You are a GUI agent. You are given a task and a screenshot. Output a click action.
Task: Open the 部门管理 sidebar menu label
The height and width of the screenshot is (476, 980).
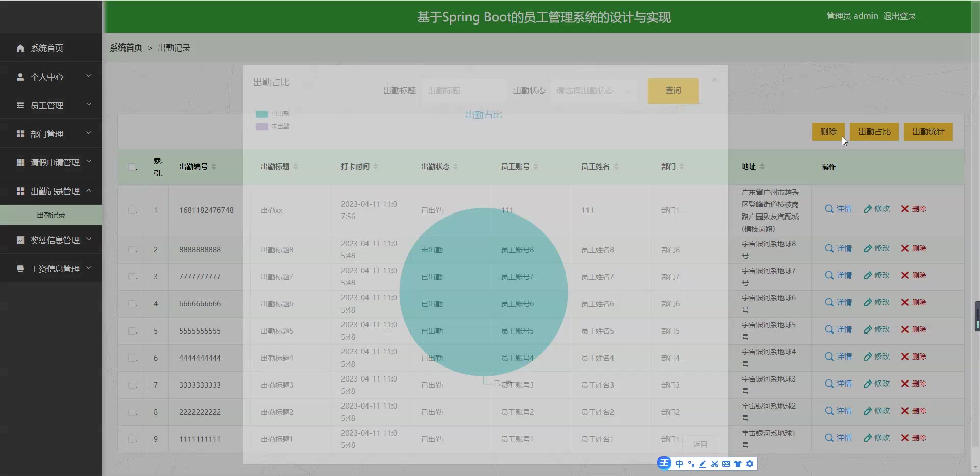(x=47, y=134)
